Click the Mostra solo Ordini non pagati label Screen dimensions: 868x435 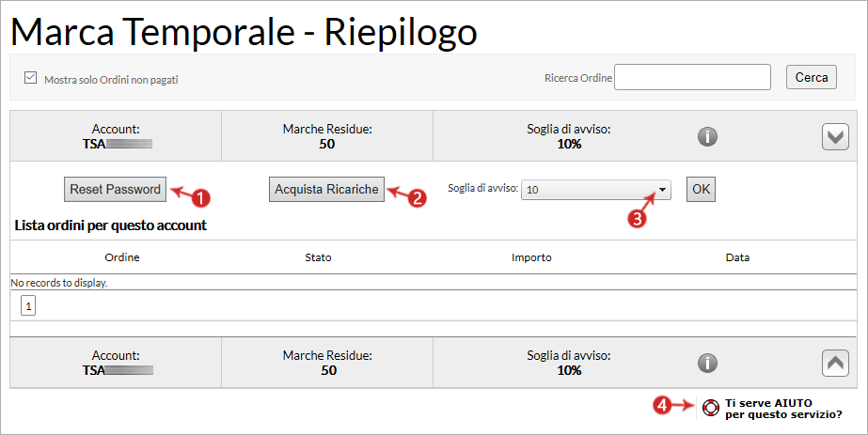111,80
